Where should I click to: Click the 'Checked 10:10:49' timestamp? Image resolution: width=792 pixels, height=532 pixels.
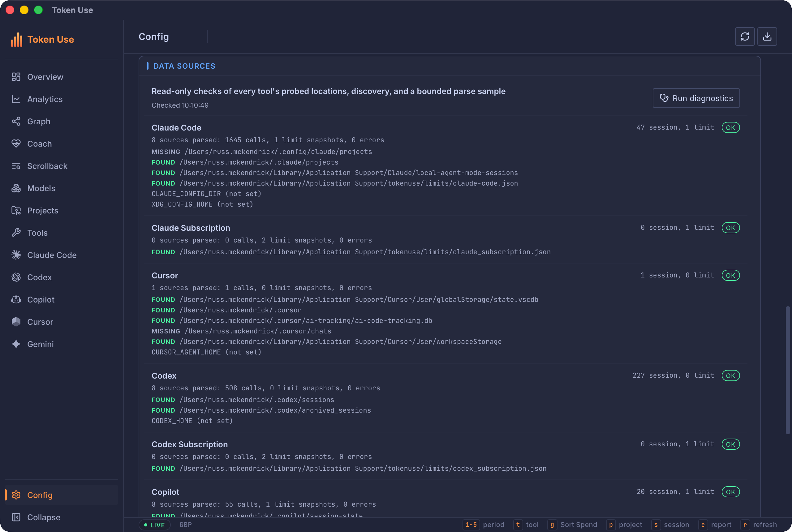pos(180,105)
